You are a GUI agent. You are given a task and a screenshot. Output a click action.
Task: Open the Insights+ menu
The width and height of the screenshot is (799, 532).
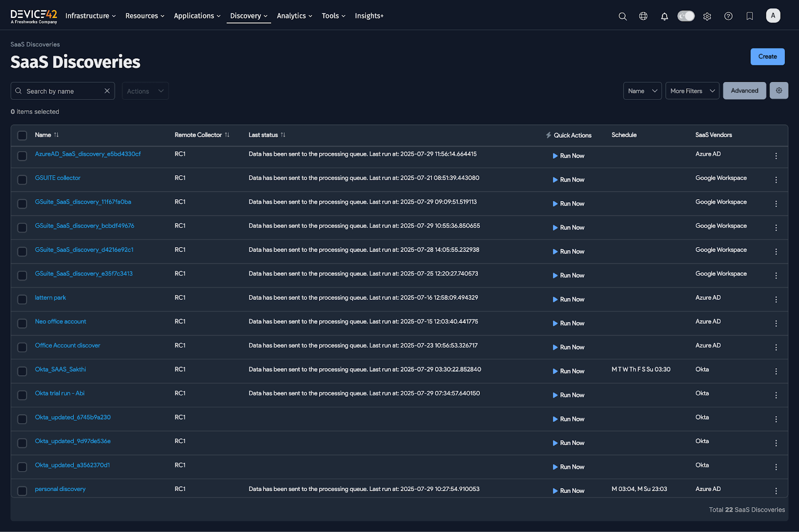(369, 15)
